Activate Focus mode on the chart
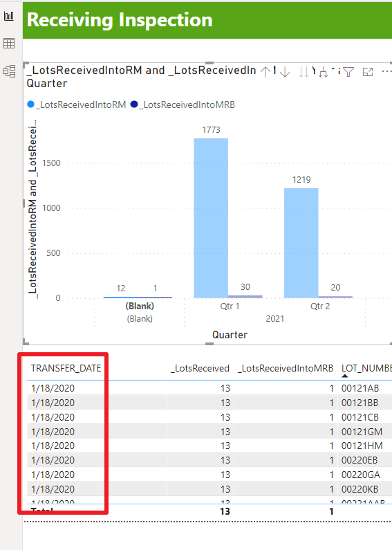The height and width of the screenshot is (550, 392). point(367,72)
